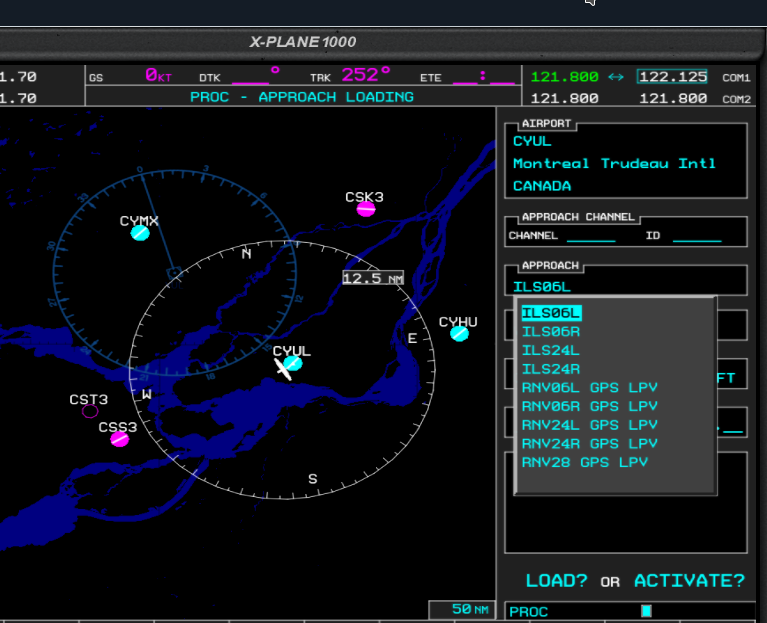Click the TRK 252° readout

tap(351, 75)
